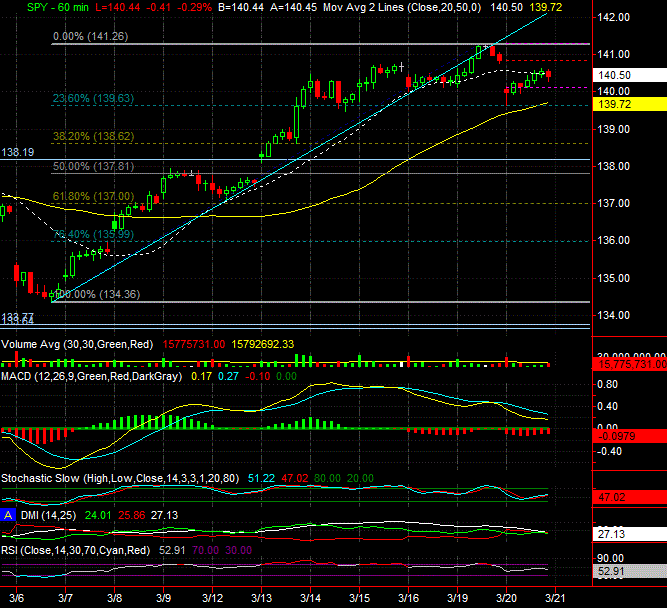Click the 3/21 date on time axis

[555, 598]
